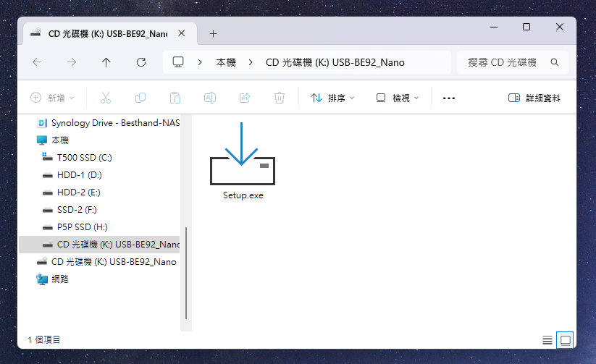596x364 pixels.
Task: Click the Paste clipboard icon
Action: (175, 98)
